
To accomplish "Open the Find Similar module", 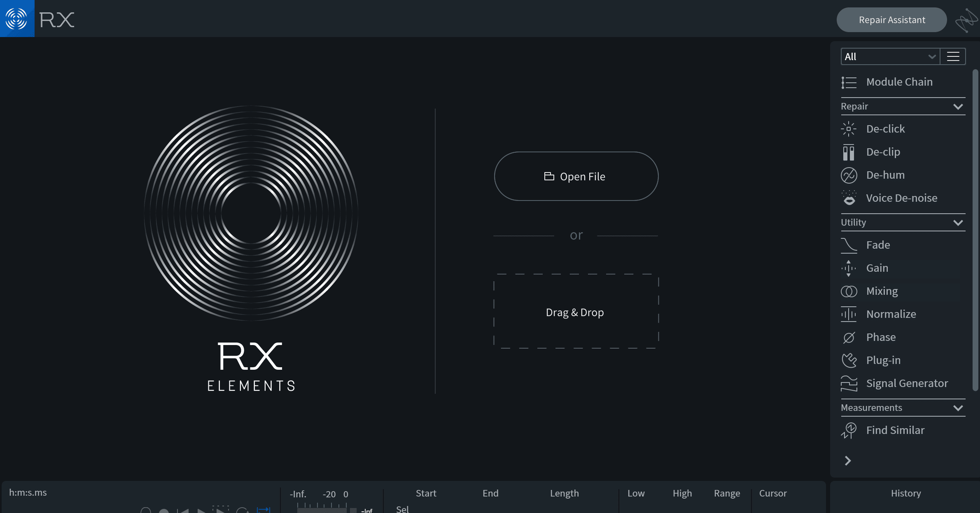I will [895, 430].
